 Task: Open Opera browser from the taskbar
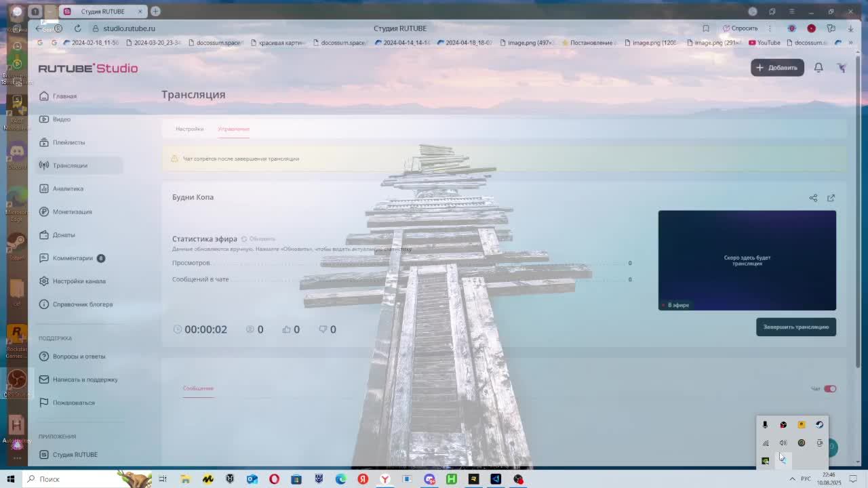tap(274, 479)
